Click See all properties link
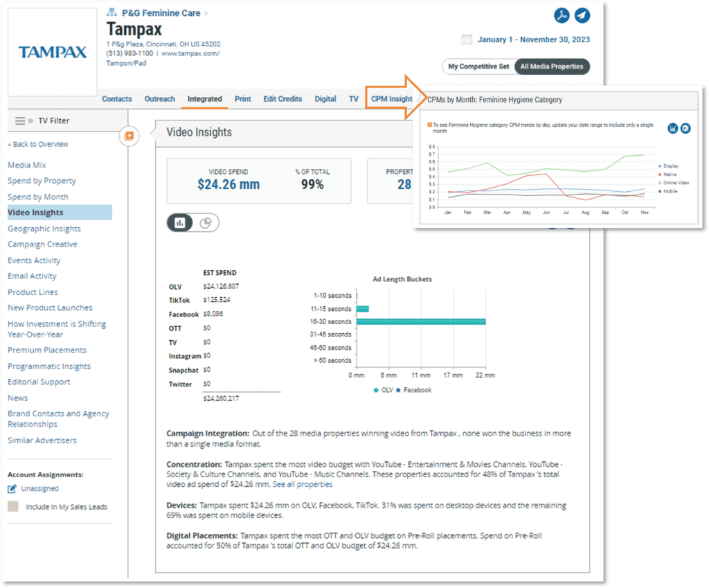709x588 pixels. 303,484
